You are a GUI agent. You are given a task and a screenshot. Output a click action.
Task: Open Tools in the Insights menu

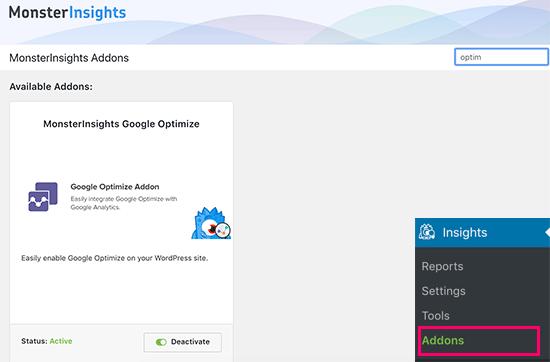(435, 316)
